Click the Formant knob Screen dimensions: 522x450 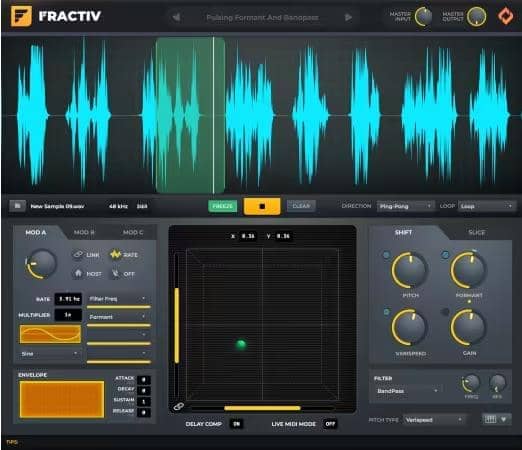coord(469,270)
